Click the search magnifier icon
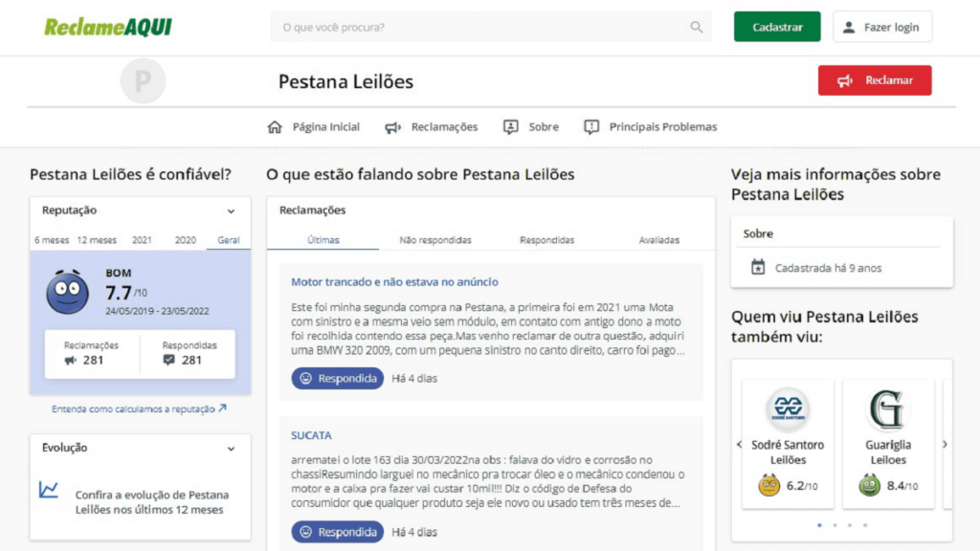The width and height of the screenshot is (980, 551). tap(697, 27)
